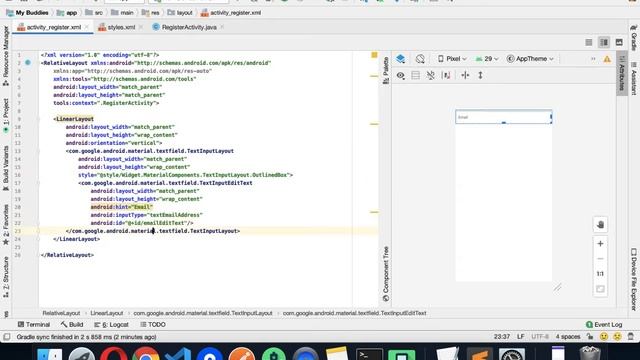
Task: Zoom in the design preview
Action: pos(600,244)
